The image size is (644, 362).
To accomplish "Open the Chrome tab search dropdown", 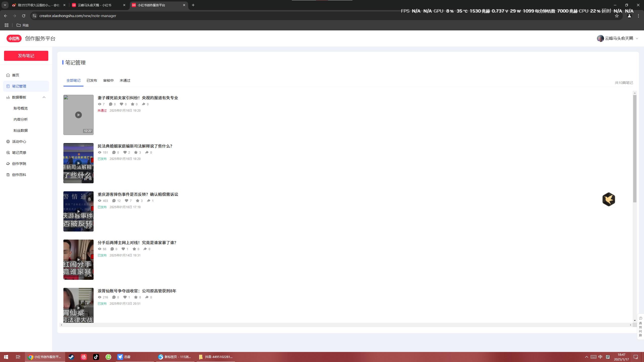I will tap(5, 5).
